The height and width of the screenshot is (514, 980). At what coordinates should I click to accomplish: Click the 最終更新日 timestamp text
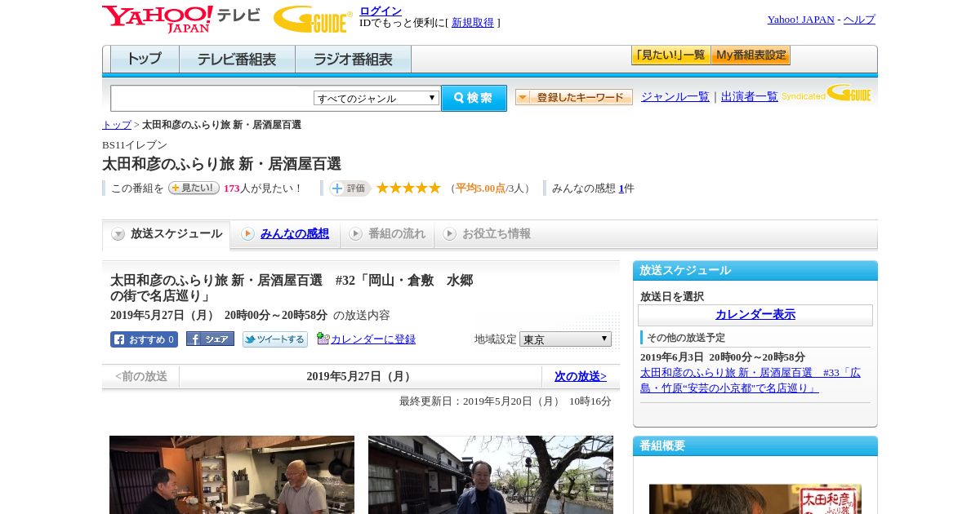(x=506, y=401)
